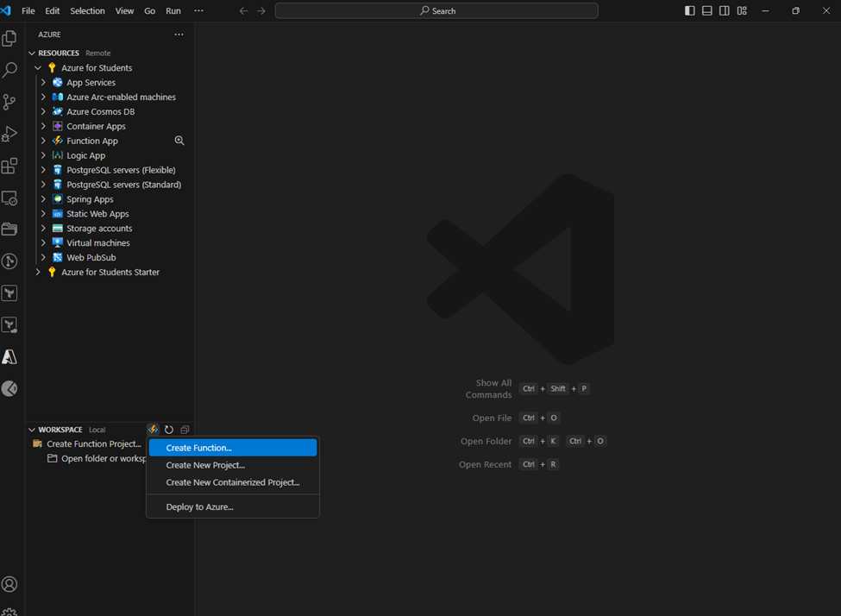Select PostgreSQL servers (Standard) row
The image size is (841, 616).
coord(110,185)
